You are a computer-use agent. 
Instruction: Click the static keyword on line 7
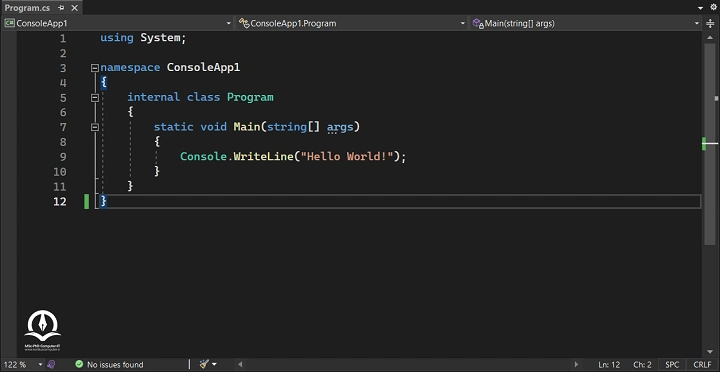[173, 127]
